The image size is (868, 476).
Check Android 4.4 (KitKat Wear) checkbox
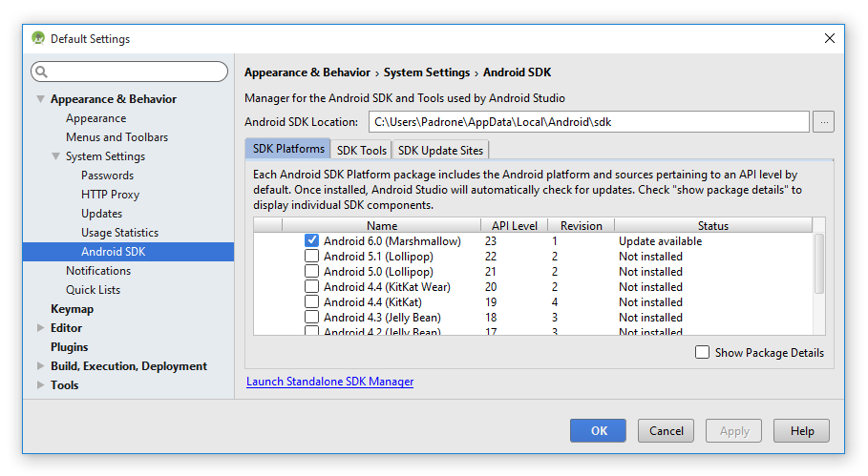[x=311, y=286]
